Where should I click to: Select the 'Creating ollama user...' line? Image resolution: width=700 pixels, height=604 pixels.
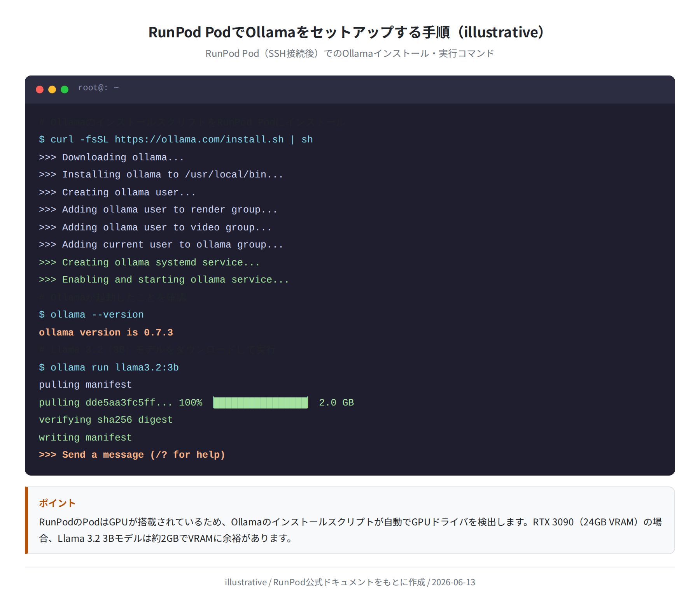(117, 192)
